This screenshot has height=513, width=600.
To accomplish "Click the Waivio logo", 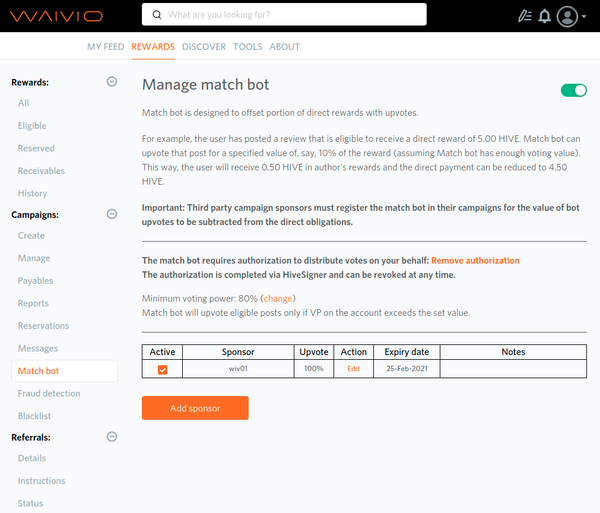I will (x=56, y=16).
